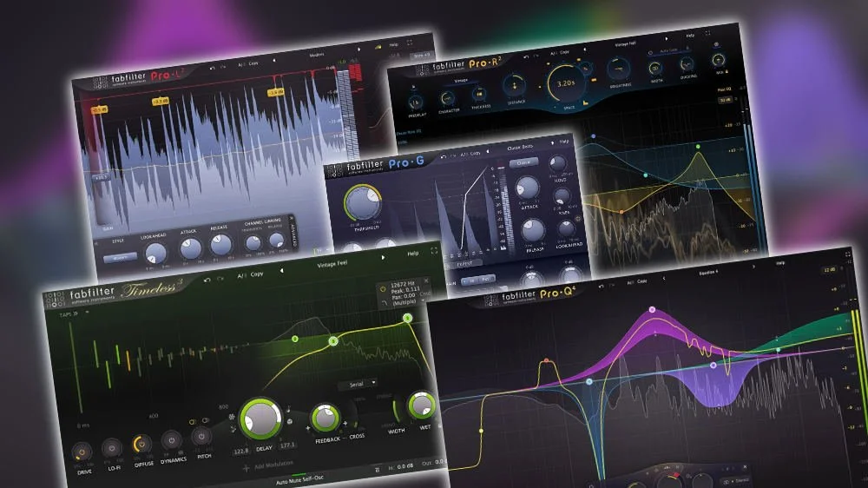Click the Delay knob in Timeless 3

260,419
